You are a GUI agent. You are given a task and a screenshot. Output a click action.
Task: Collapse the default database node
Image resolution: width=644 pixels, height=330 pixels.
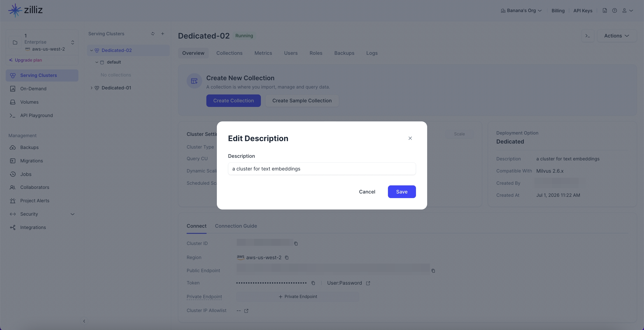click(97, 62)
